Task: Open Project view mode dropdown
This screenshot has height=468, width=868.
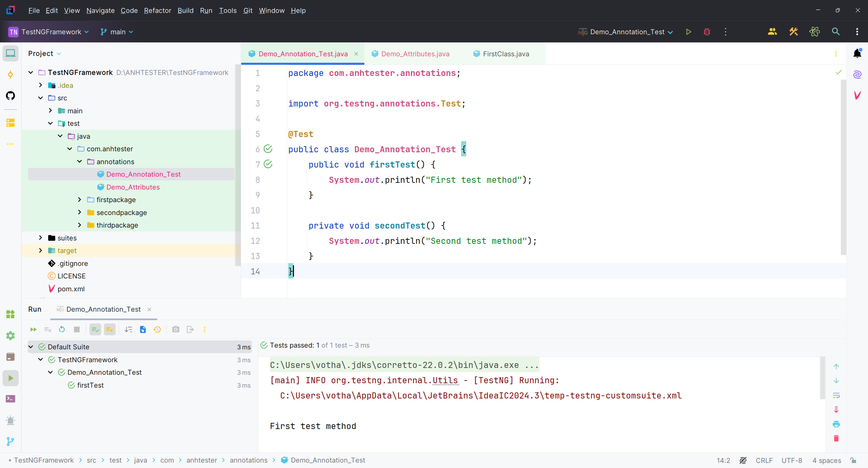Action: pyautogui.click(x=44, y=54)
